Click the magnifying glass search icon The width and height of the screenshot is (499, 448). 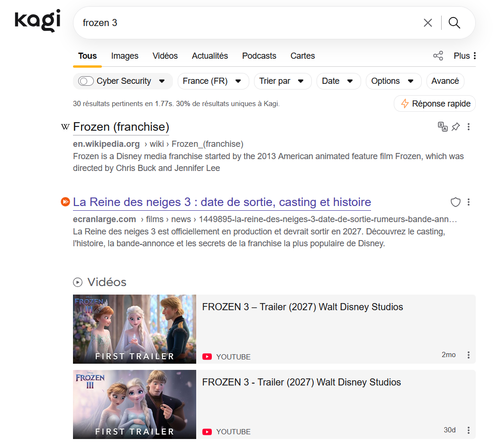[x=454, y=23]
